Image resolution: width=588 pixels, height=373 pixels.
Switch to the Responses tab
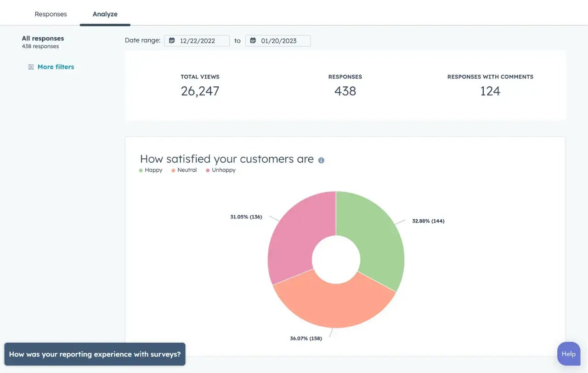[x=51, y=14]
